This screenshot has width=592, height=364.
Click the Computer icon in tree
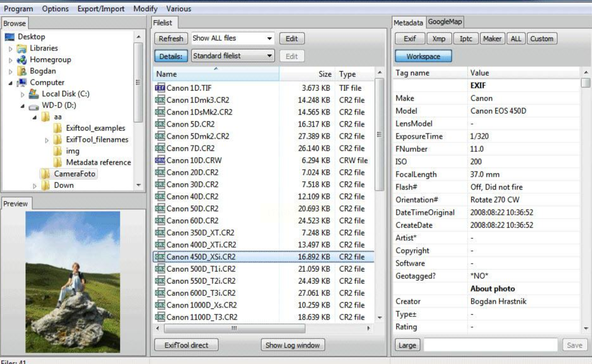click(x=22, y=83)
